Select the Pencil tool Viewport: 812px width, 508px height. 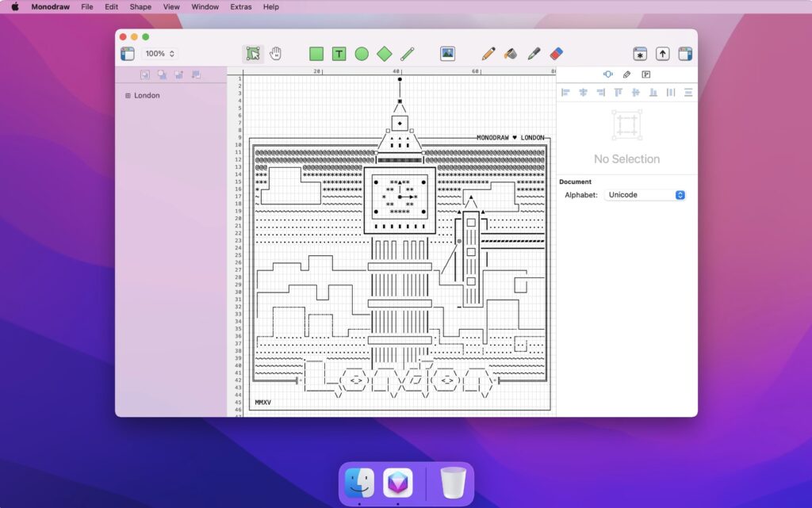coord(486,54)
